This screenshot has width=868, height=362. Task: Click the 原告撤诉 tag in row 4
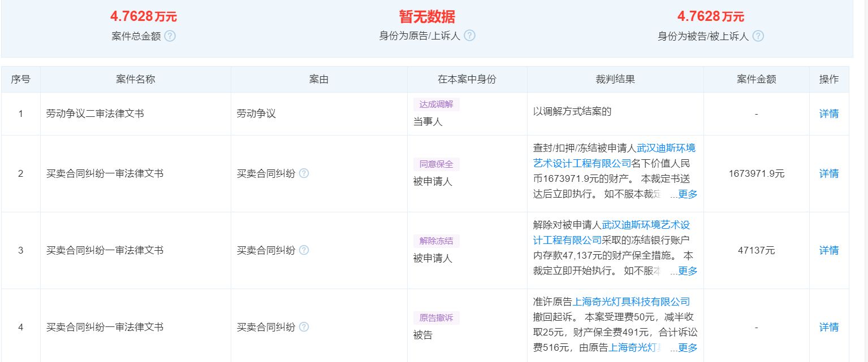[x=436, y=317]
